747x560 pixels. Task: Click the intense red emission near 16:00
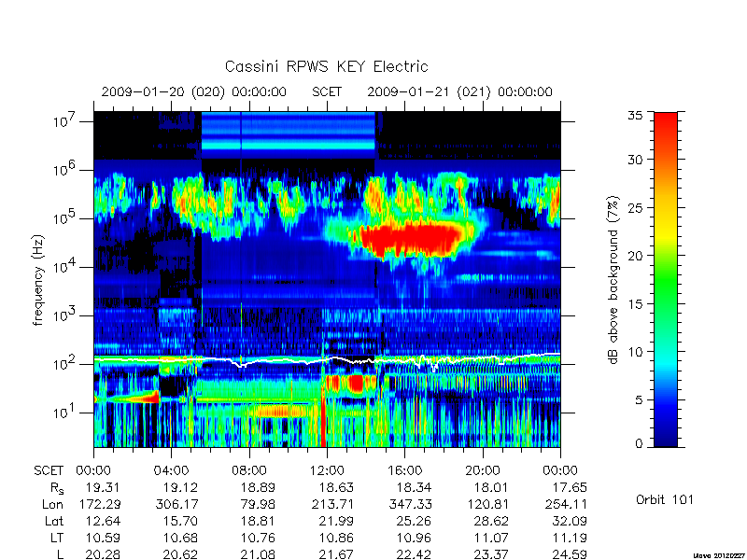click(412, 239)
